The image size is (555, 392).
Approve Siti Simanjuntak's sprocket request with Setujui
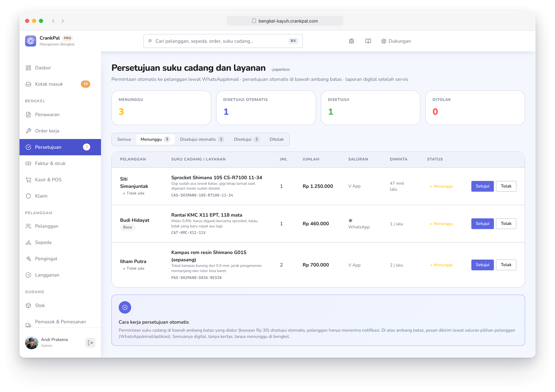[482, 186]
